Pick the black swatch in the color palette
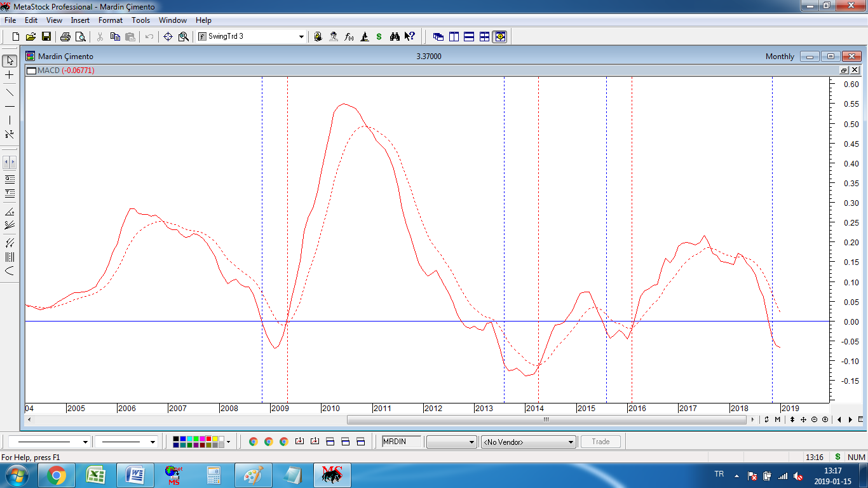Viewport: 868px width, 488px height. click(x=177, y=438)
